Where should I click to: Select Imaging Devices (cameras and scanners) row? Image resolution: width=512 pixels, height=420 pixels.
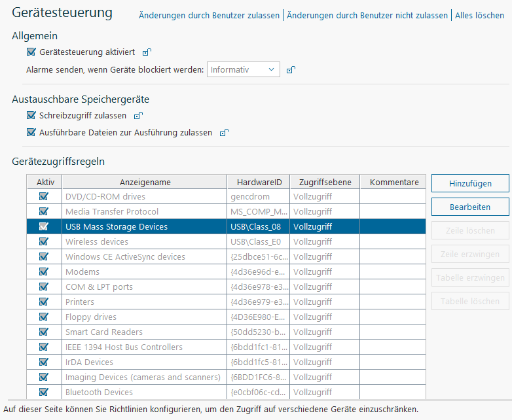(x=143, y=377)
